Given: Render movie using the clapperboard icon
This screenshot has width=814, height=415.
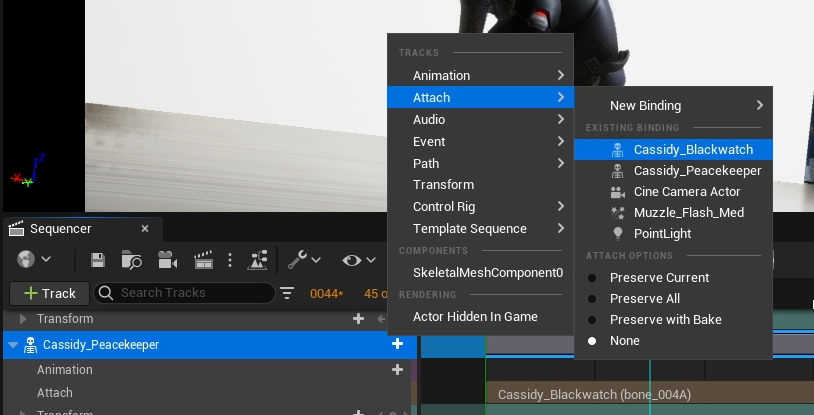Looking at the screenshot, I should tap(204, 260).
